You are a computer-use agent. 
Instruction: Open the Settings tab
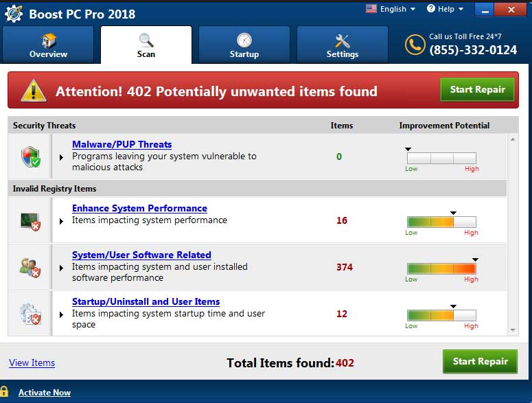click(x=342, y=45)
